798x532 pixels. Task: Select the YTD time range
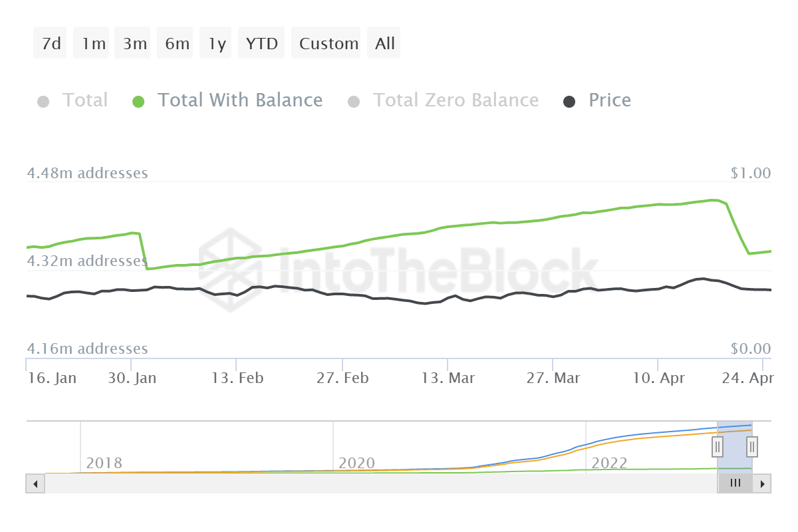[261, 43]
